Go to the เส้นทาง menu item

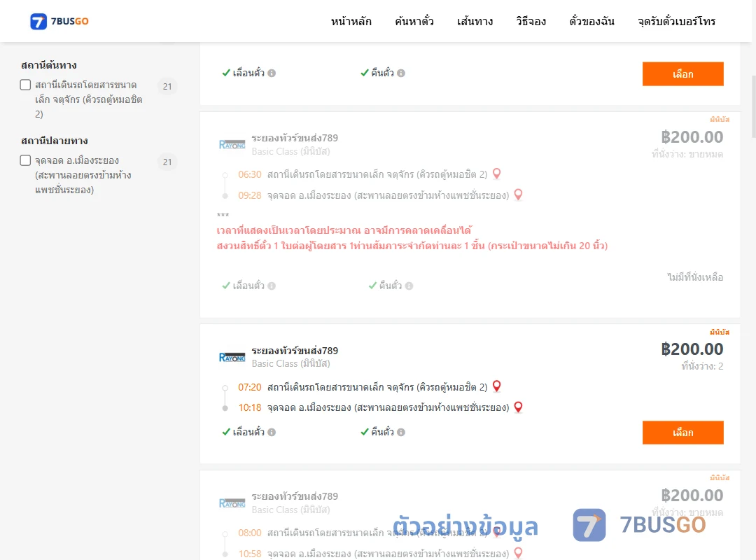(x=475, y=21)
